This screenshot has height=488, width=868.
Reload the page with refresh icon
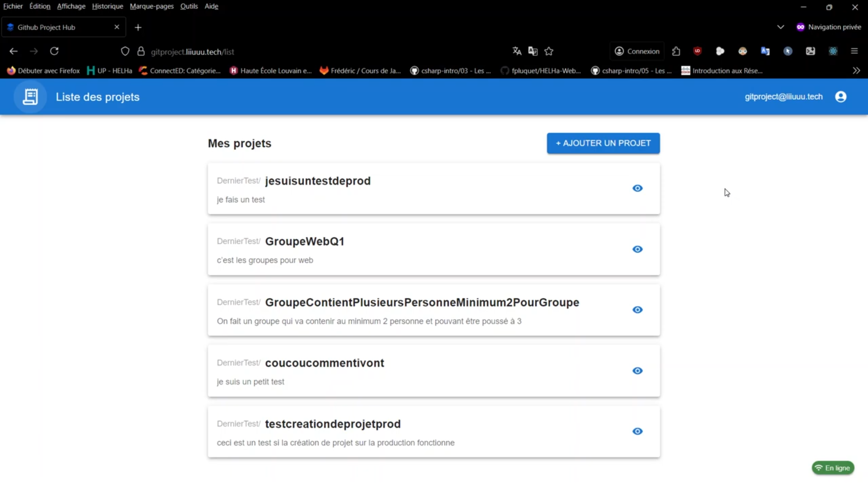54,52
